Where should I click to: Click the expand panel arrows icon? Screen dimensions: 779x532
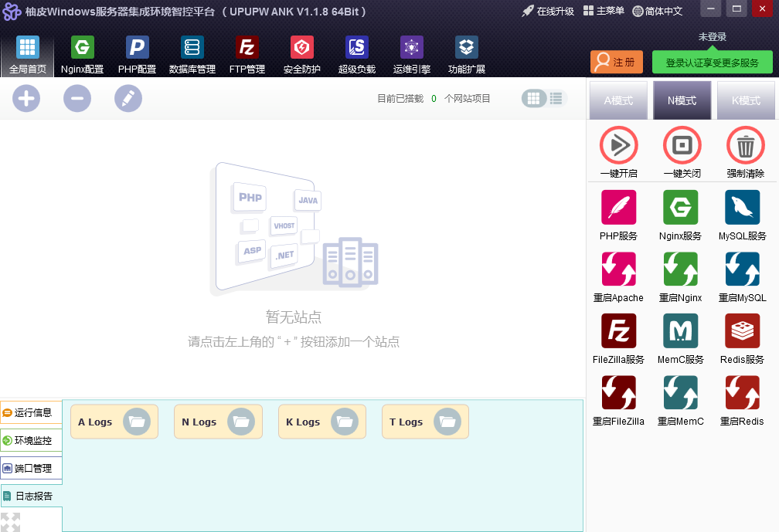11,522
